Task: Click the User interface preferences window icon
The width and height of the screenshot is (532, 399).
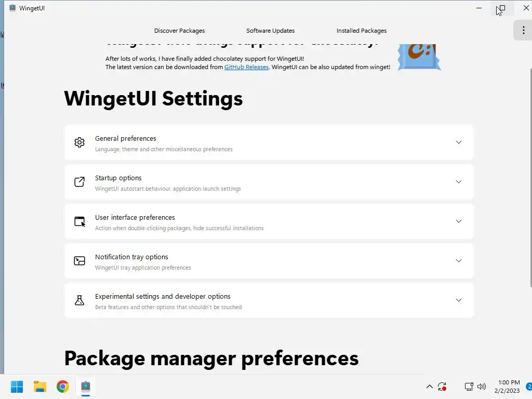Action: (x=79, y=221)
